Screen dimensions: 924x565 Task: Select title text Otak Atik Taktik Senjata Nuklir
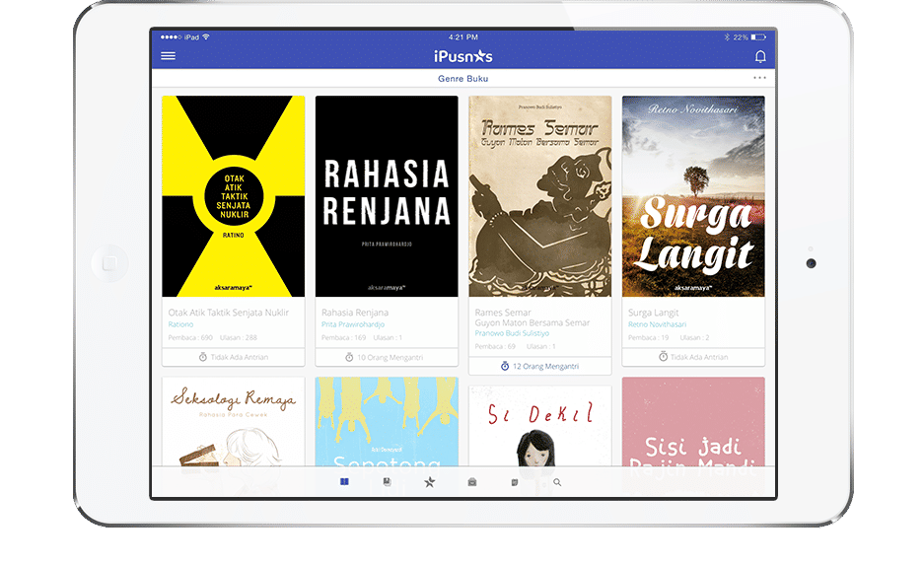click(x=229, y=313)
